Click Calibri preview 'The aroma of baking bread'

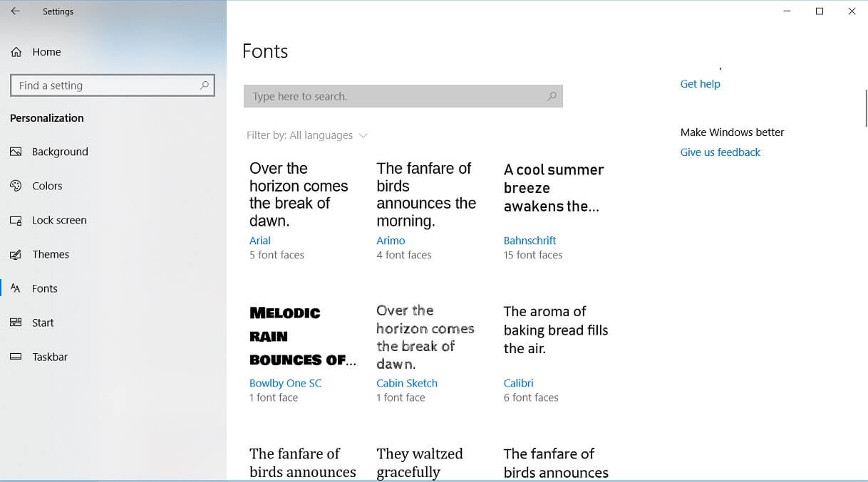click(556, 330)
